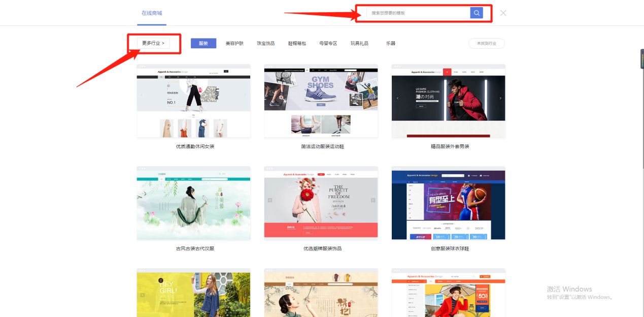This screenshot has height=317, width=644.
Task: Click the 简洁运动服装运动鞋 title text
Action: [x=322, y=146]
